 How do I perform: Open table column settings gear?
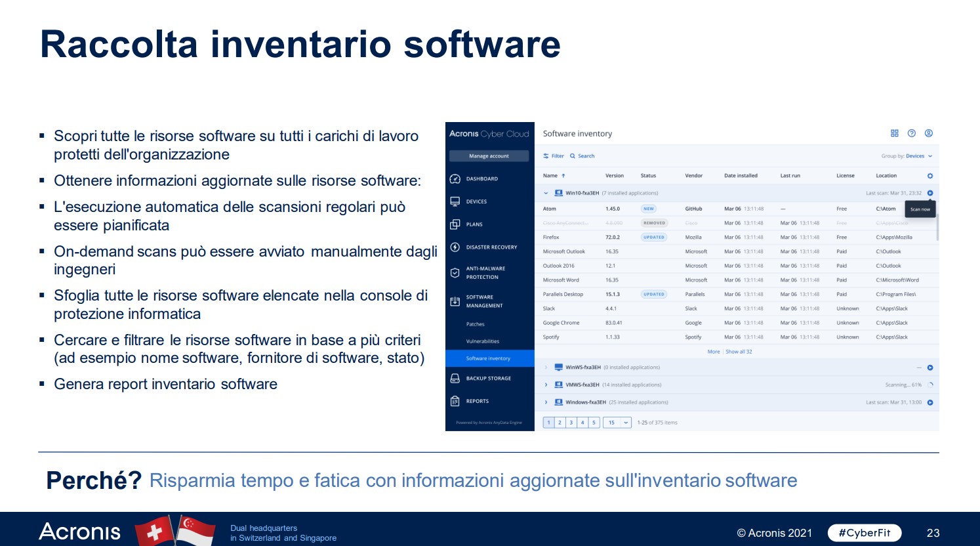click(929, 176)
